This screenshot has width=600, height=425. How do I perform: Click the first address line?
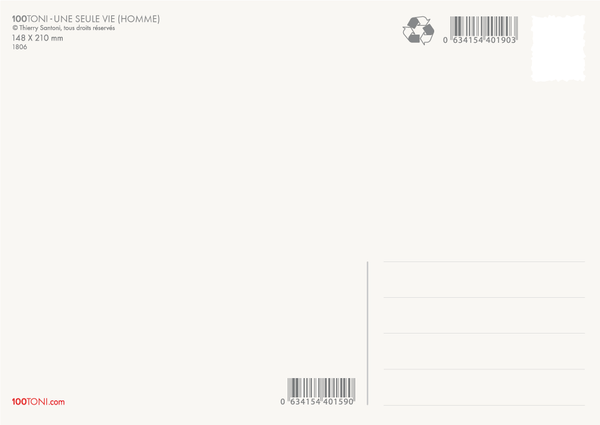pos(484,262)
